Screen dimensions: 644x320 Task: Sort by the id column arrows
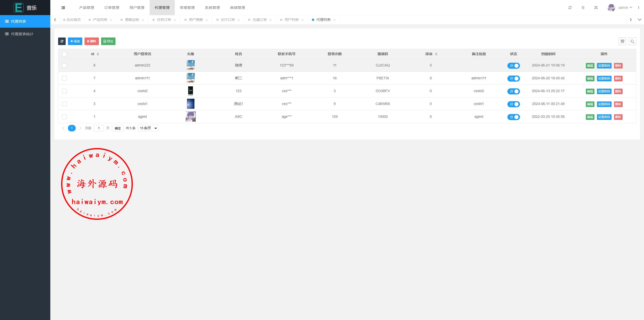pyautogui.click(x=98, y=54)
